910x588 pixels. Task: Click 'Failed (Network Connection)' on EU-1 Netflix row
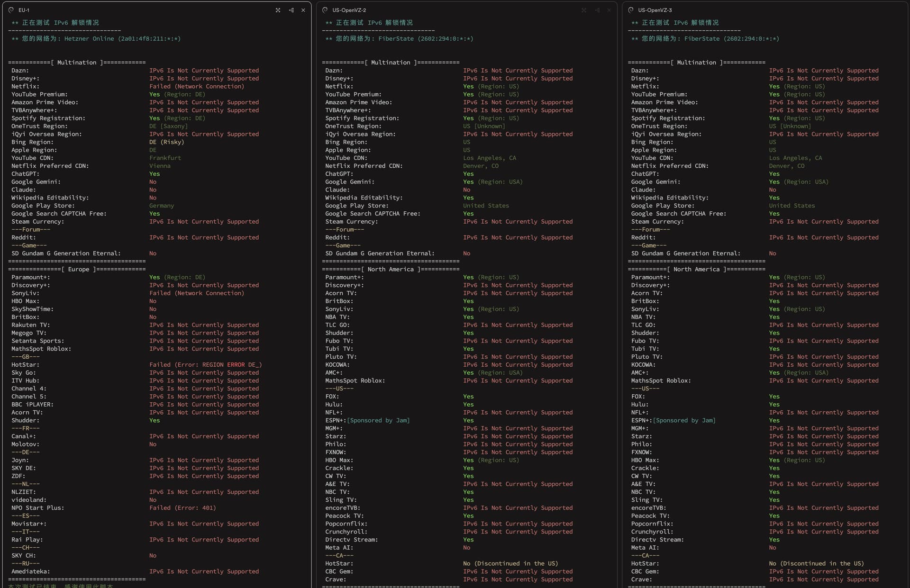[197, 86]
